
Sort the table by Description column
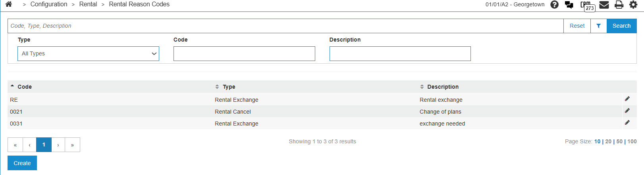click(442, 87)
